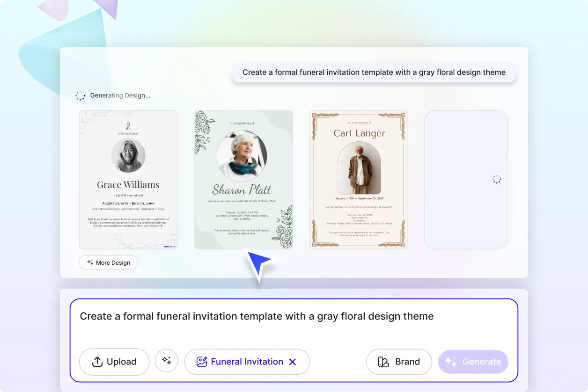Select the Sharon Platt template
588x392 pixels.
pos(243,179)
